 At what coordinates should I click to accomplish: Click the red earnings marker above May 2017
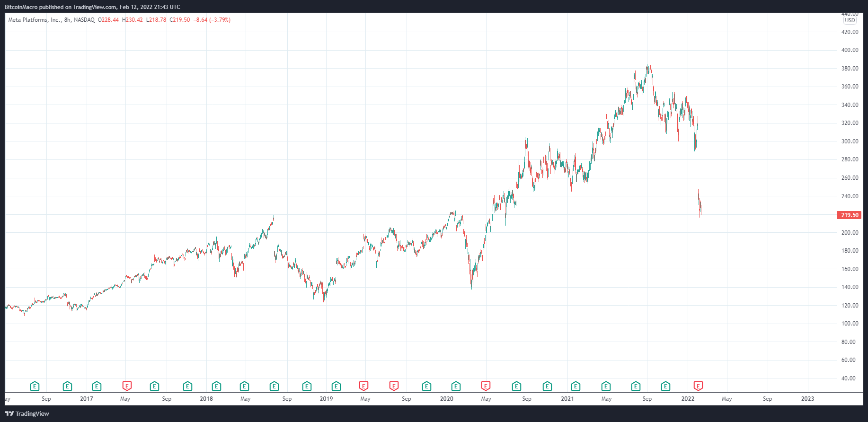click(126, 386)
